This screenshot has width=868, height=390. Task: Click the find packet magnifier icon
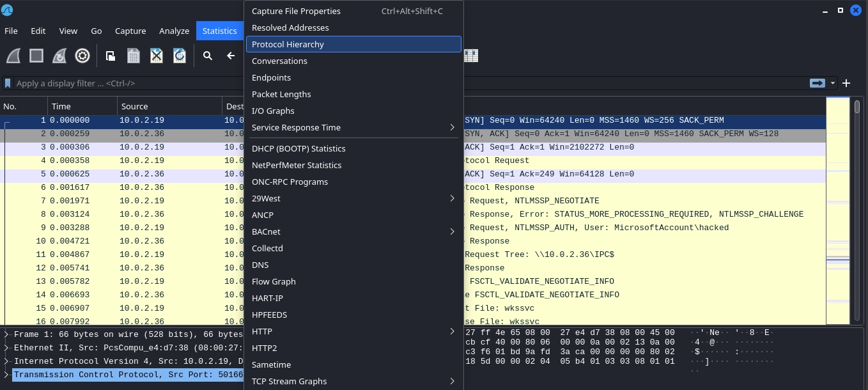pyautogui.click(x=208, y=56)
